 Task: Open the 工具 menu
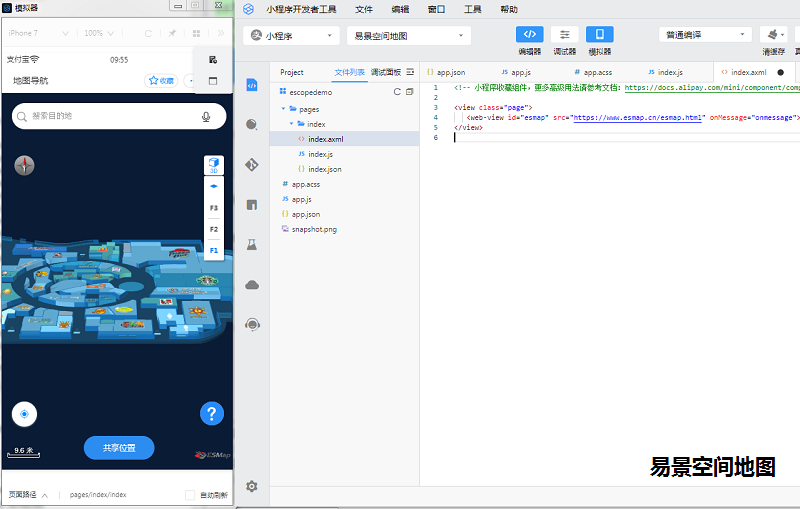coord(472,9)
